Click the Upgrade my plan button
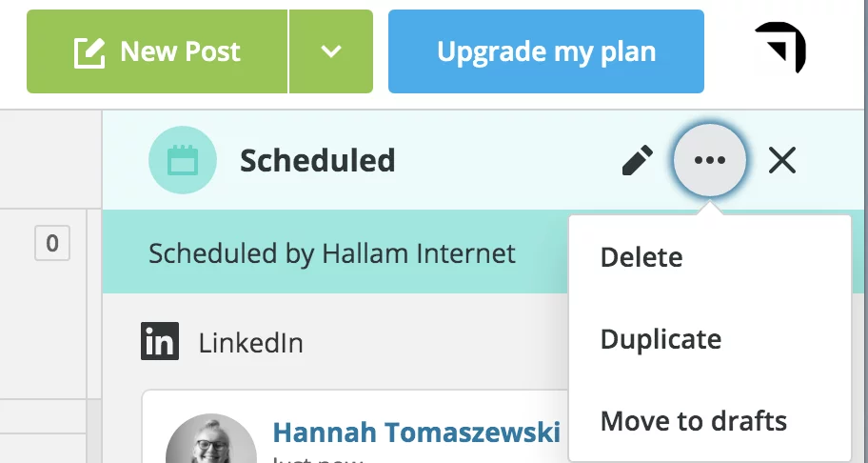Screen dimensions: 868x463 click(x=545, y=51)
